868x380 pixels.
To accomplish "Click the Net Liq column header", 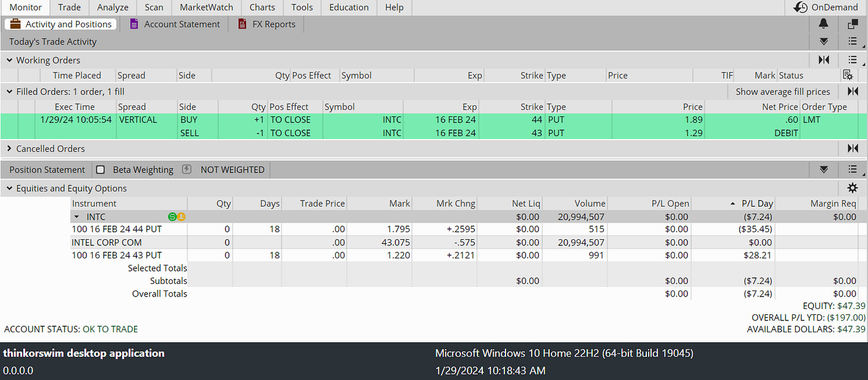I will 526,203.
